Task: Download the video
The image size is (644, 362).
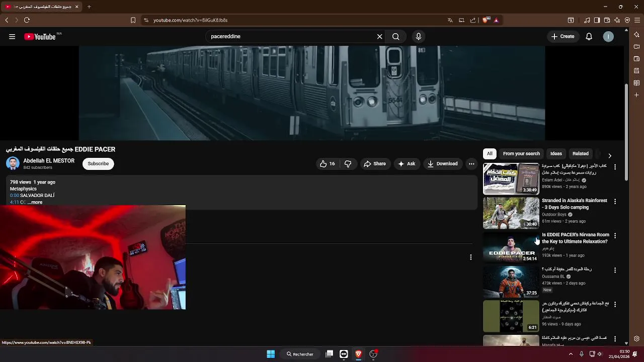Action: (443, 163)
